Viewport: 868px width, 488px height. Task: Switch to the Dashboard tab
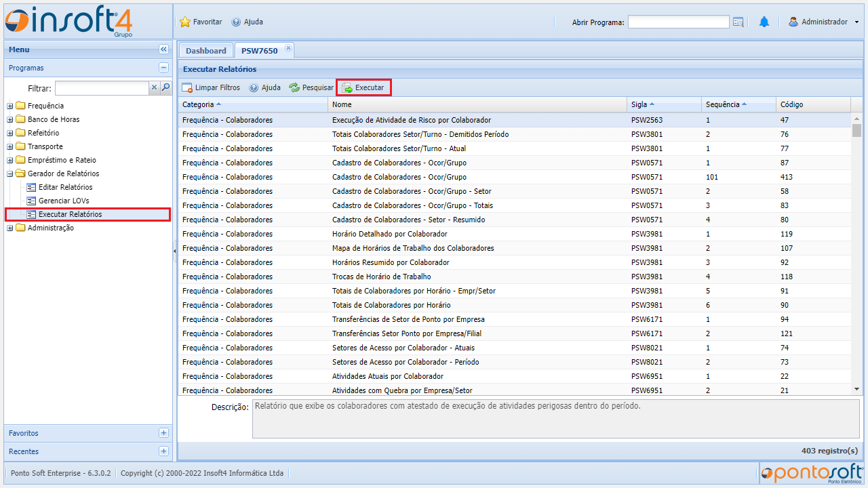[x=206, y=51]
